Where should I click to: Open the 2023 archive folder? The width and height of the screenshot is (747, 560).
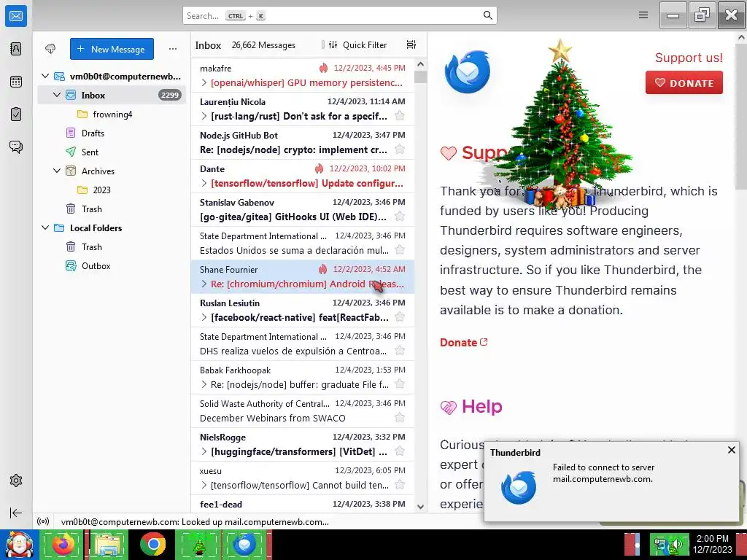point(101,190)
